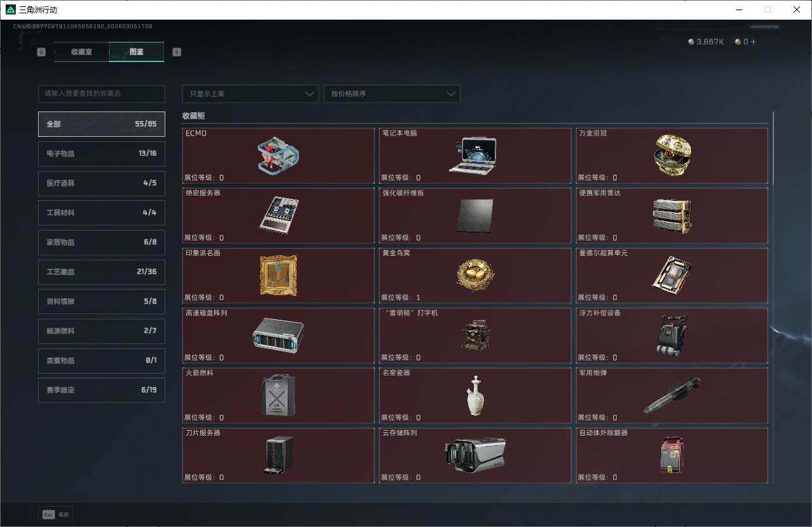Screen dimensions: 812x527
Task: Click the 自动体外除颤器 defibrillator icon
Action: 672,455
